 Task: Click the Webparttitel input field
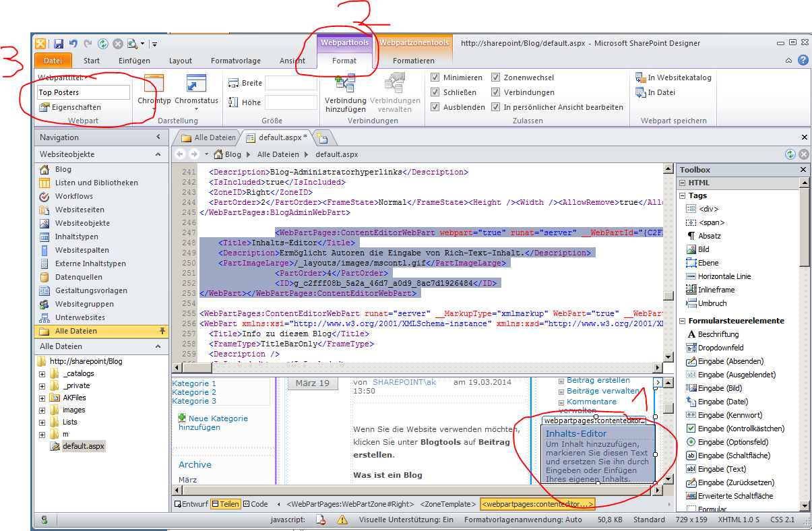tap(84, 92)
